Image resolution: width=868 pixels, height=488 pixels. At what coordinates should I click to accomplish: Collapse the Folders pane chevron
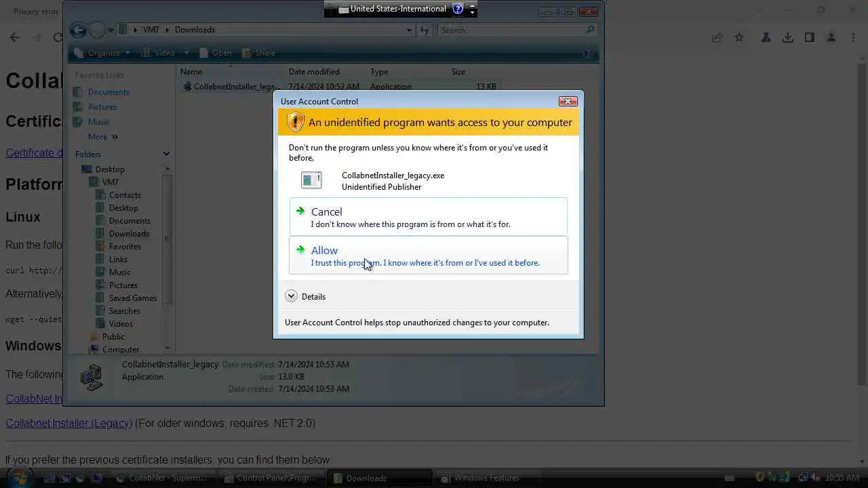coord(166,154)
